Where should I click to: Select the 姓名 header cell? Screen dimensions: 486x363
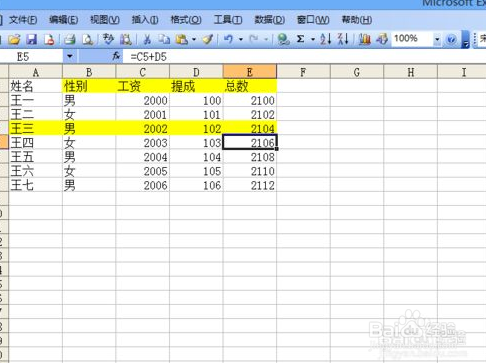[35, 86]
